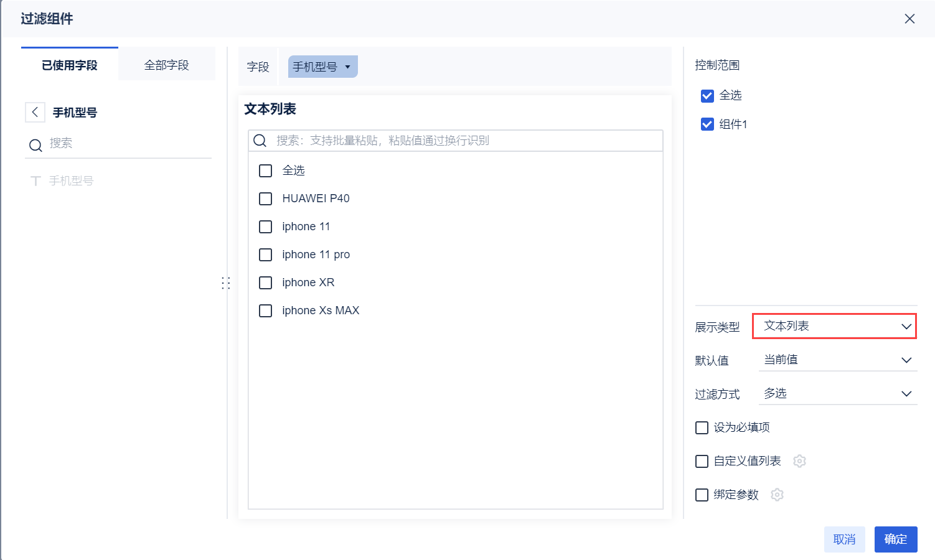Screen dimensions: 935x560
Task: Click the 取消 button
Action: [844, 539]
